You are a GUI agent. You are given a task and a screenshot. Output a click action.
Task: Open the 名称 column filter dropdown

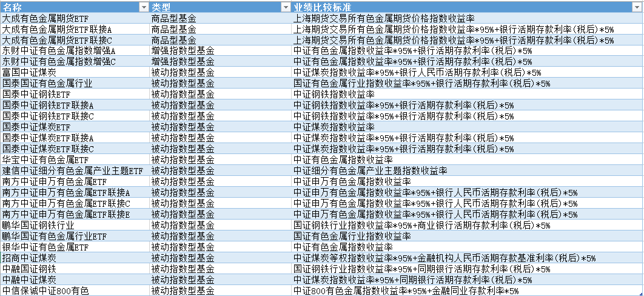(143, 7)
